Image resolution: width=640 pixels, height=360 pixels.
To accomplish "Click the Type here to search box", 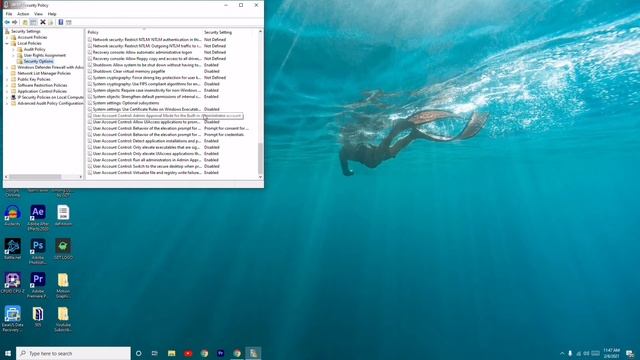I will (73, 353).
